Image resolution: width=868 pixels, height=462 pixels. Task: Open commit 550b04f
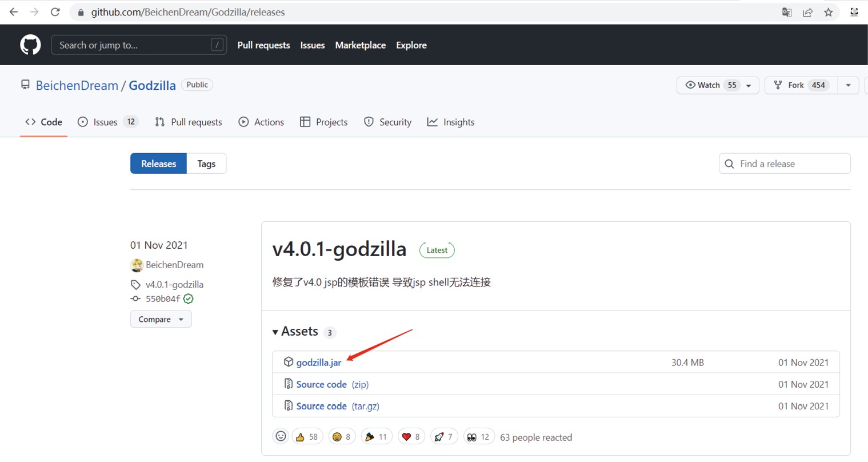[x=163, y=298]
